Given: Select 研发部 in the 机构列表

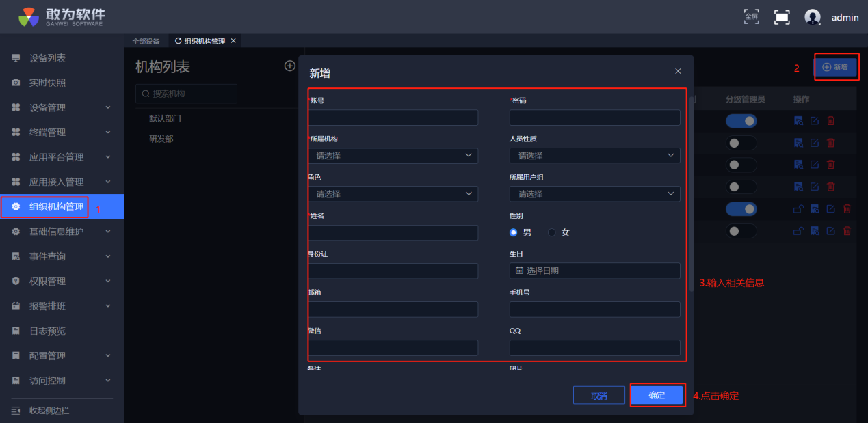Looking at the screenshot, I should tap(161, 139).
